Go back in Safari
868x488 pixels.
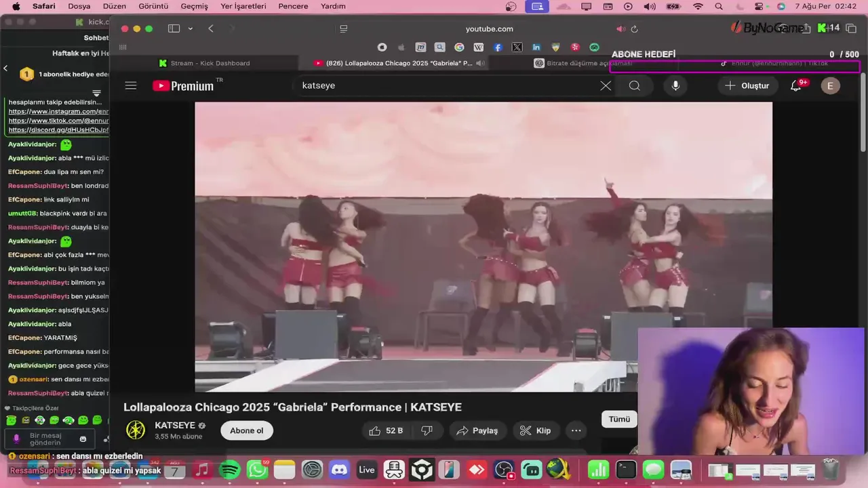(x=211, y=28)
